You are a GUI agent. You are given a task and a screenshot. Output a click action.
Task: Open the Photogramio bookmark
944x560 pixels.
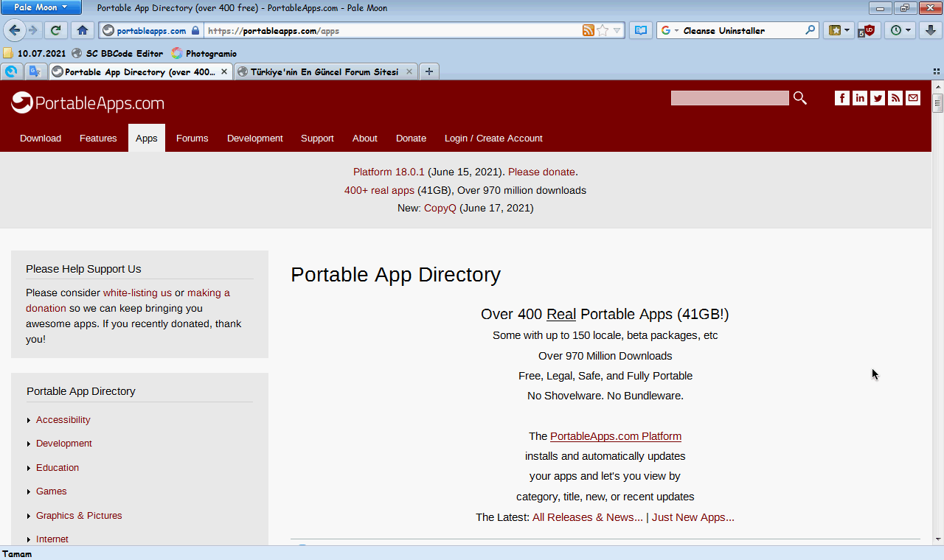click(x=204, y=53)
